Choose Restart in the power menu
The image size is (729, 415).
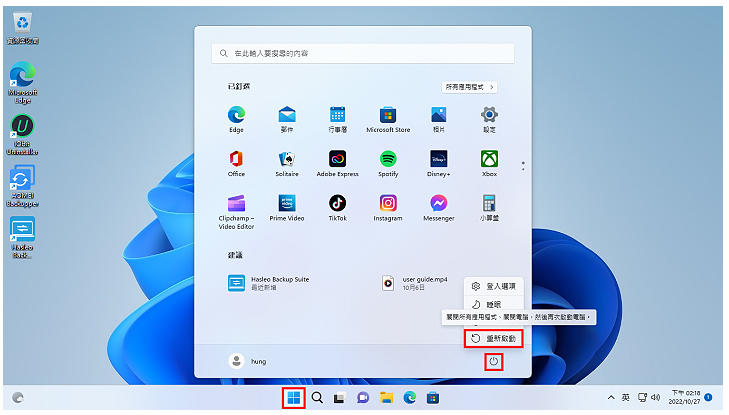pos(493,338)
